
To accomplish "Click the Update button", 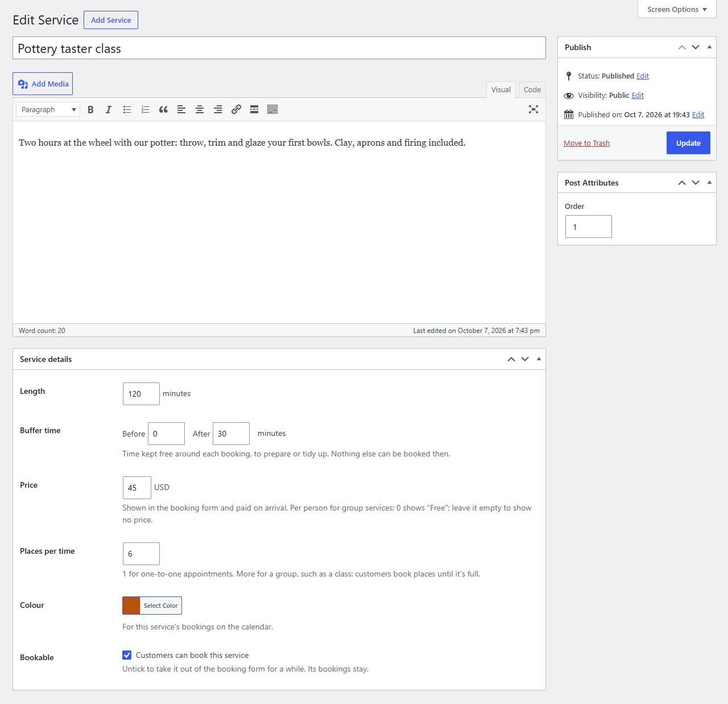I will pyautogui.click(x=688, y=143).
